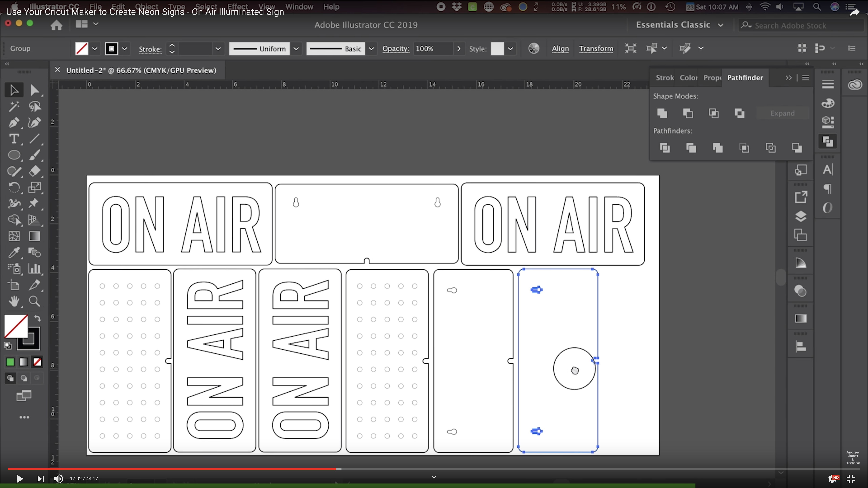The width and height of the screenshot is (868, 488).
Task: Set the None mode button
Action: [x=37, y=362]
